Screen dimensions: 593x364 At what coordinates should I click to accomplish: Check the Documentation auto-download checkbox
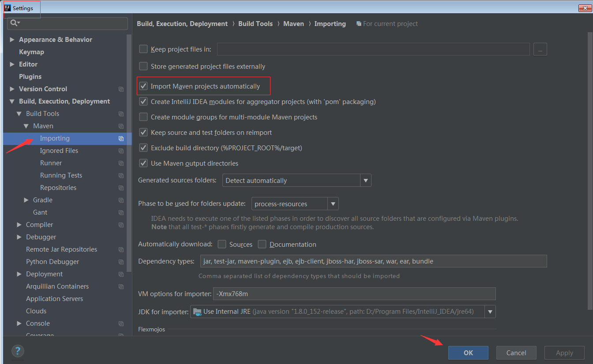click(262, 244)
